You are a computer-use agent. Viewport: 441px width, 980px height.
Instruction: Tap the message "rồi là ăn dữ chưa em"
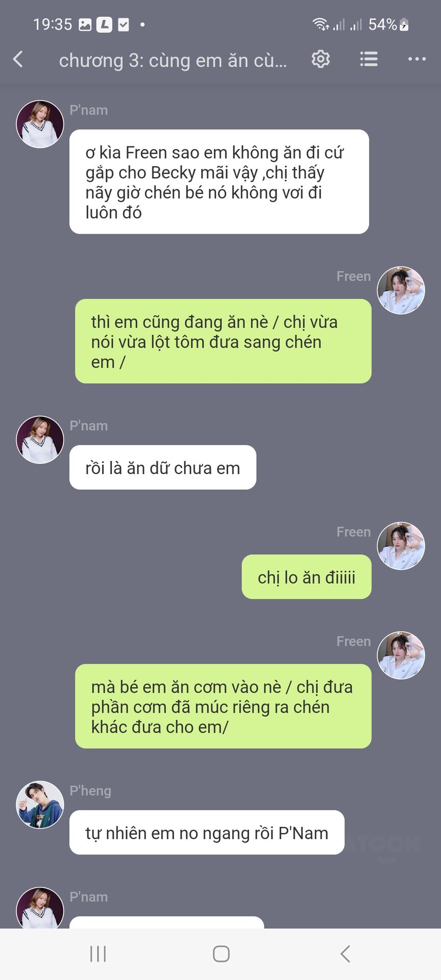(x=163, y=468)
